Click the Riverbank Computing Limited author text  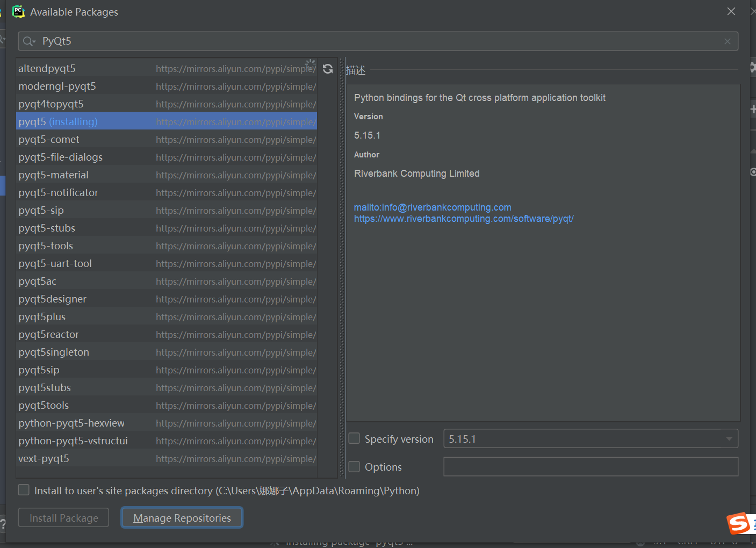[417, 174]
